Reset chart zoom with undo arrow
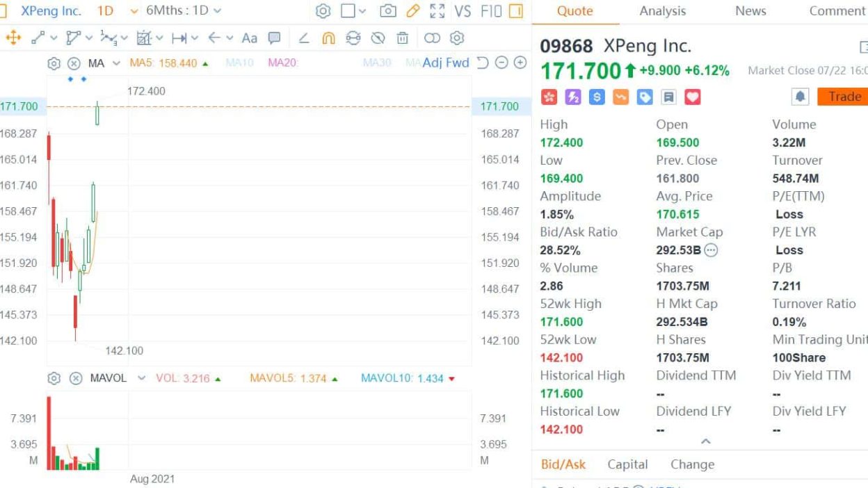Screen dimensions: 868x488 pyautogui.click(x=483, y=63)
